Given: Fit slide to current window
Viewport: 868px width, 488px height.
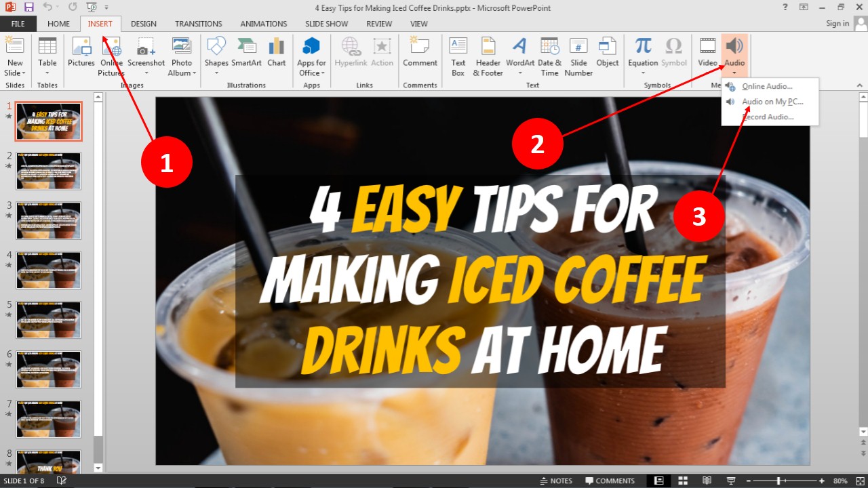Looking at the screenshot, I should 859,481.
